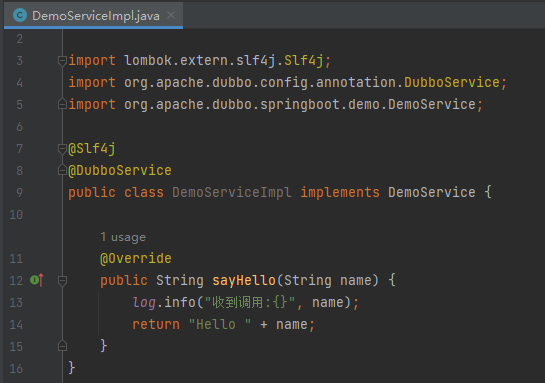The height and width of the screenshot is (383, 545).
Task: Collapse the sayHello method at line 12
Action: (62, 280)
